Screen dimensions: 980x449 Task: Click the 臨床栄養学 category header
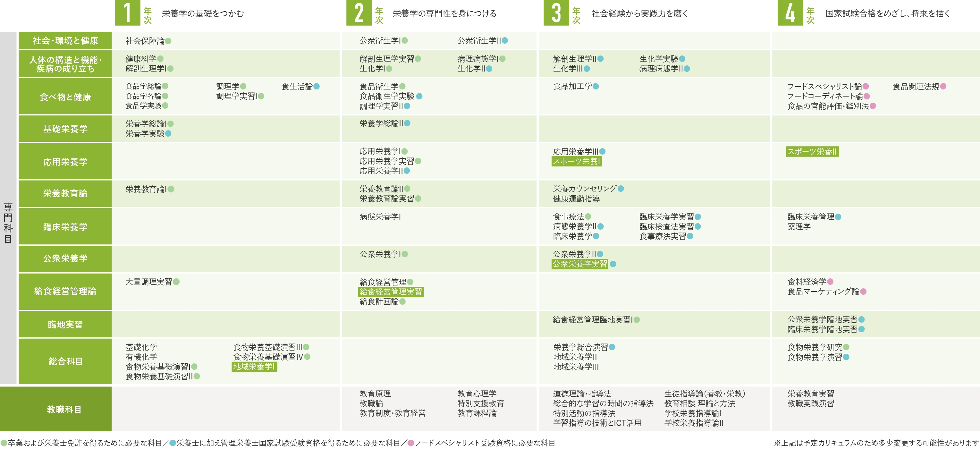tap(65, 227)
